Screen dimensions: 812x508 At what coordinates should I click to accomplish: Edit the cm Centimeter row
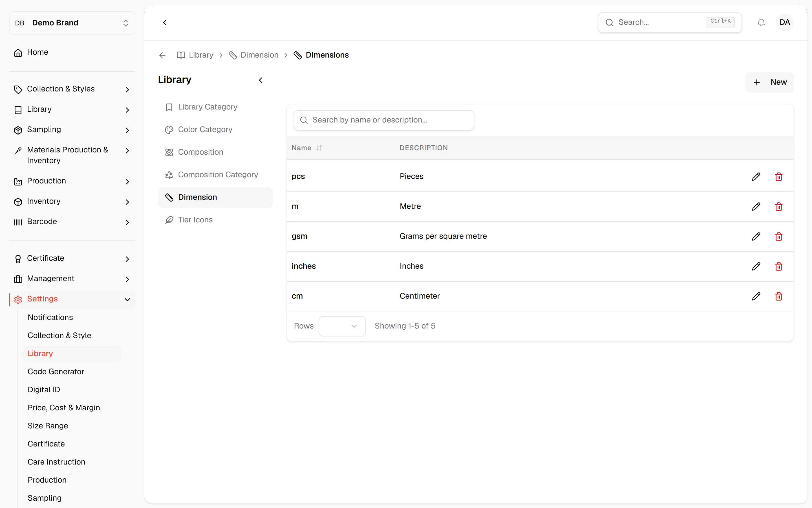756,296
